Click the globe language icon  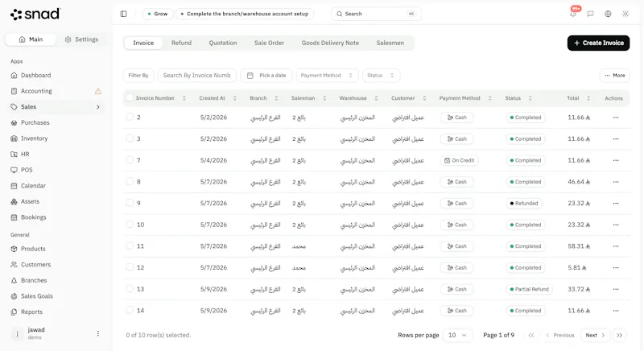pos(608,14)
